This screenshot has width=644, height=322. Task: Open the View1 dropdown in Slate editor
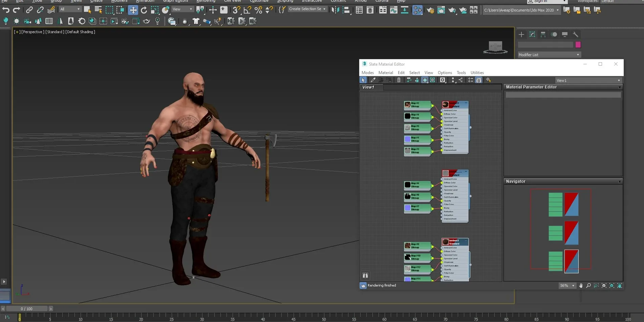click(x=588, y=80)
